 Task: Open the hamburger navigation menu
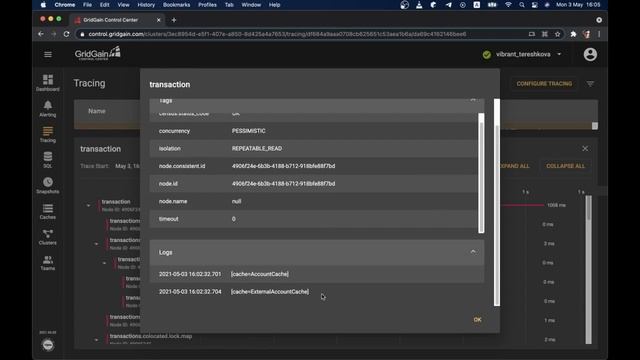[48, 55]
